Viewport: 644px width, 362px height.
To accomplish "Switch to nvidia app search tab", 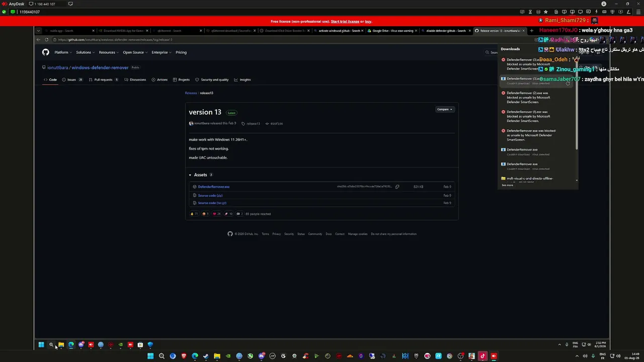I will point(69,31).
